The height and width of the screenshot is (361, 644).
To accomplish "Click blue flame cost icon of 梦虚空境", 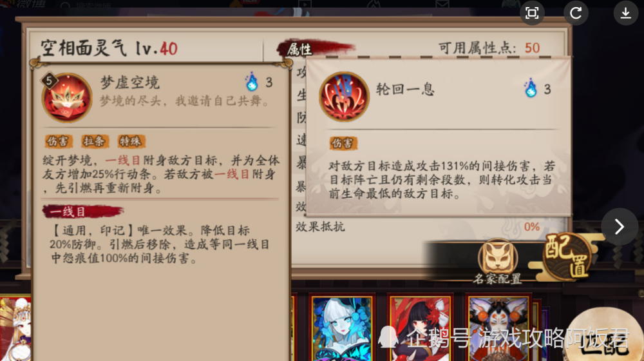I will [252, 81].
